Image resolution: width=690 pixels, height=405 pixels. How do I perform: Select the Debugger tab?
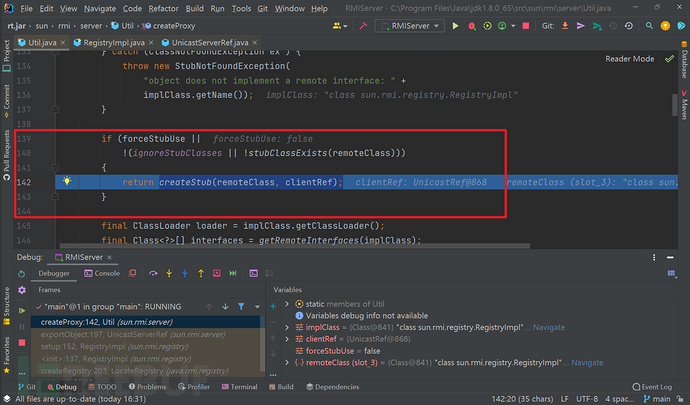pyautogui.click(x=54, y=273)
